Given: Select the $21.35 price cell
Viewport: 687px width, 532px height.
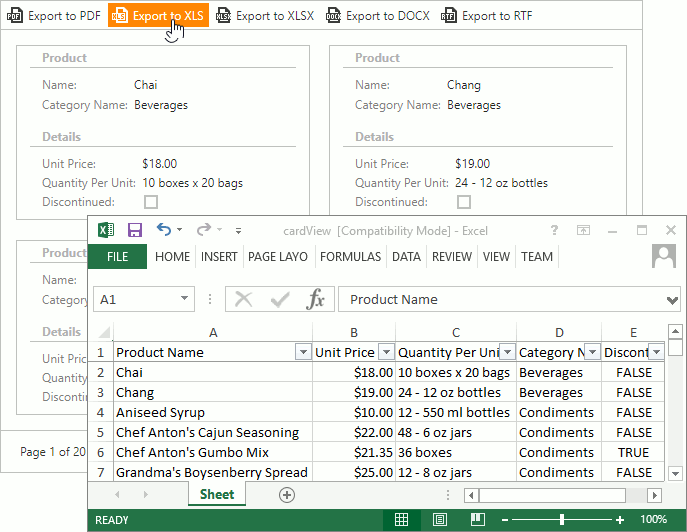Looking at the screenshot, I should coord(354,452).
